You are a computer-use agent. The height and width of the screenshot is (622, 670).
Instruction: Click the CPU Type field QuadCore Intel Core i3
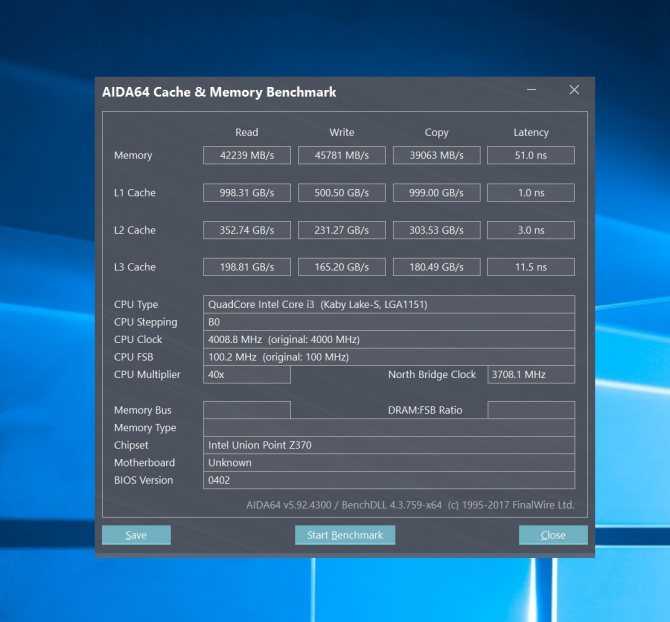389,304
